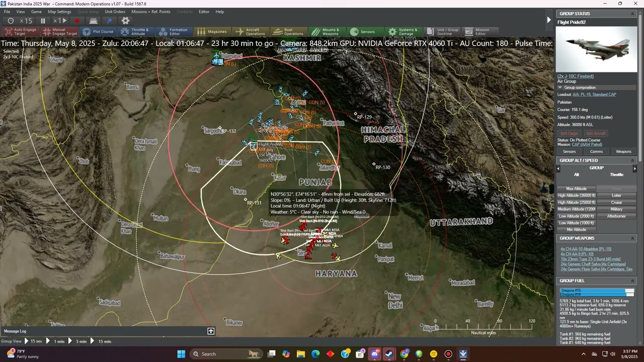Select High Altitude (36000 ft)

pyautogui.click(x=576, y=196)
